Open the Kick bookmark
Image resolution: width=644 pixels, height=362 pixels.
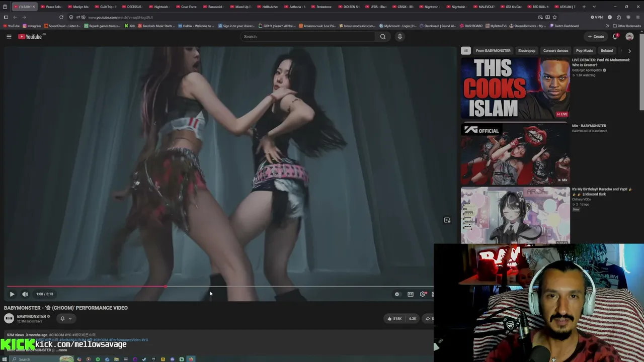[130, 26]
